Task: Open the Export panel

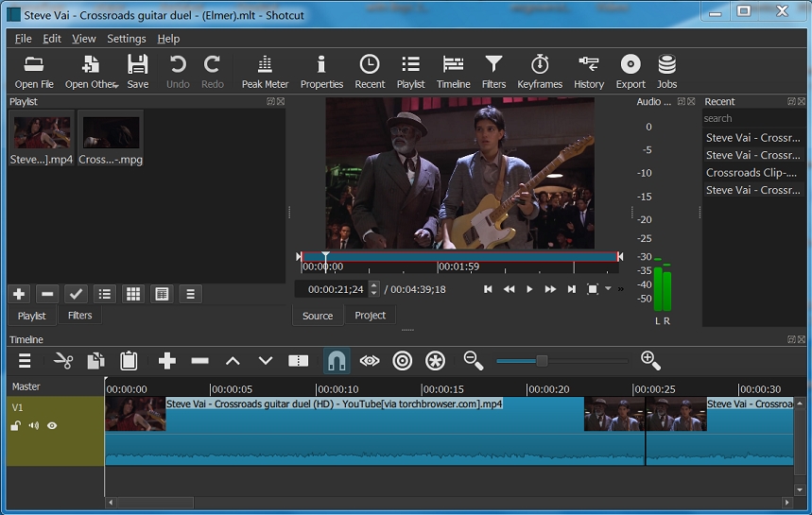Action: (631, 72)
